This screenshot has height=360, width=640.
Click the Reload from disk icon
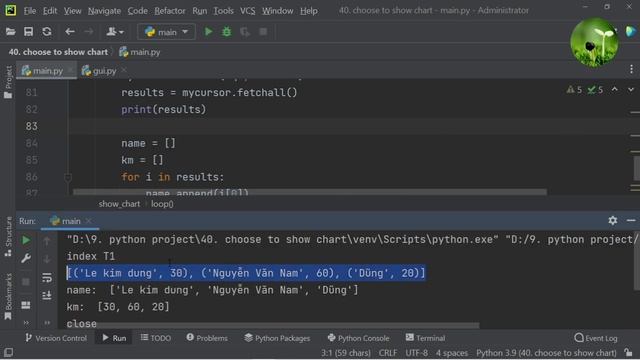[47, 31]
